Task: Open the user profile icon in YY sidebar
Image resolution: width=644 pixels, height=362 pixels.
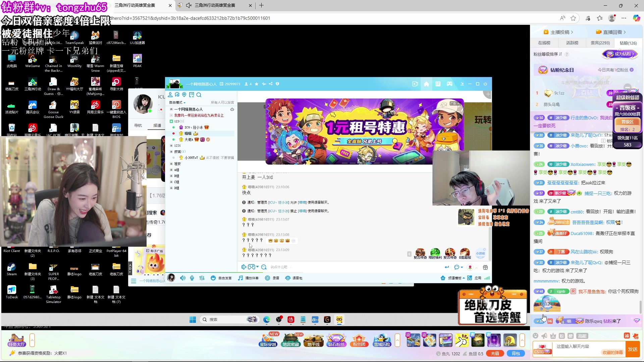Action: tap(170, 95)
